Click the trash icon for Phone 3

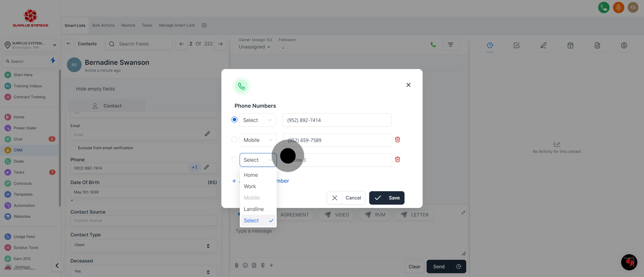[x=397, y=159]
